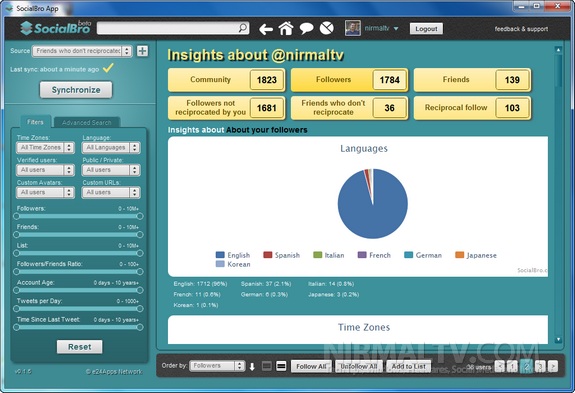This screenshot has width=575, height=393.
Task: Click the List slider left handle
Action: (x=17, y=253)
